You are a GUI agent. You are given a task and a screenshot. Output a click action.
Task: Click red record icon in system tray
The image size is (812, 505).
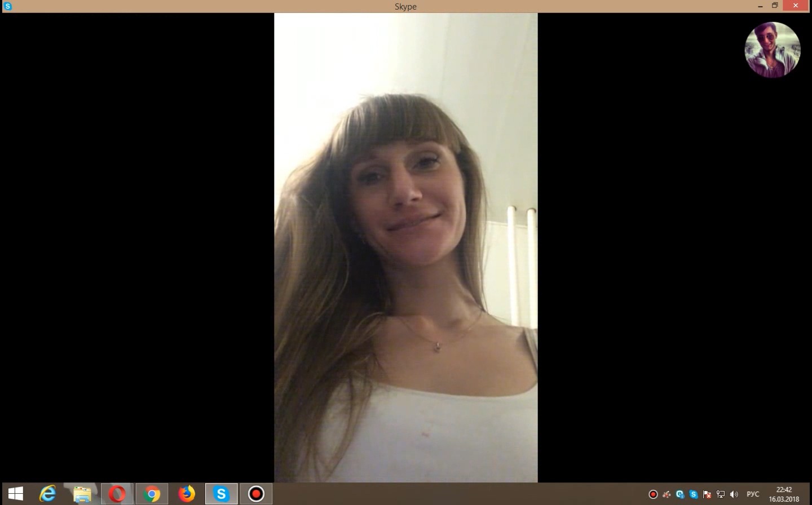(x=653, y=494)
